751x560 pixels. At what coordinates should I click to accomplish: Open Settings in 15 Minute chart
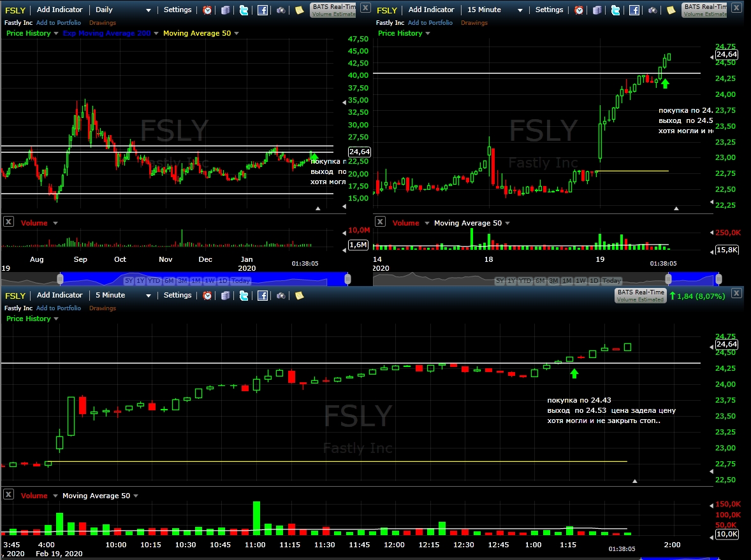(x=549, y=10)
